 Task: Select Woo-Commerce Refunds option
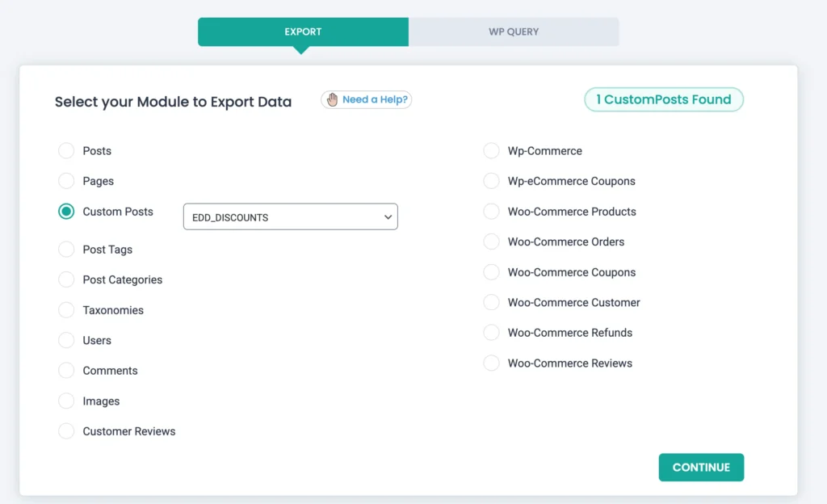coord(491,332)
